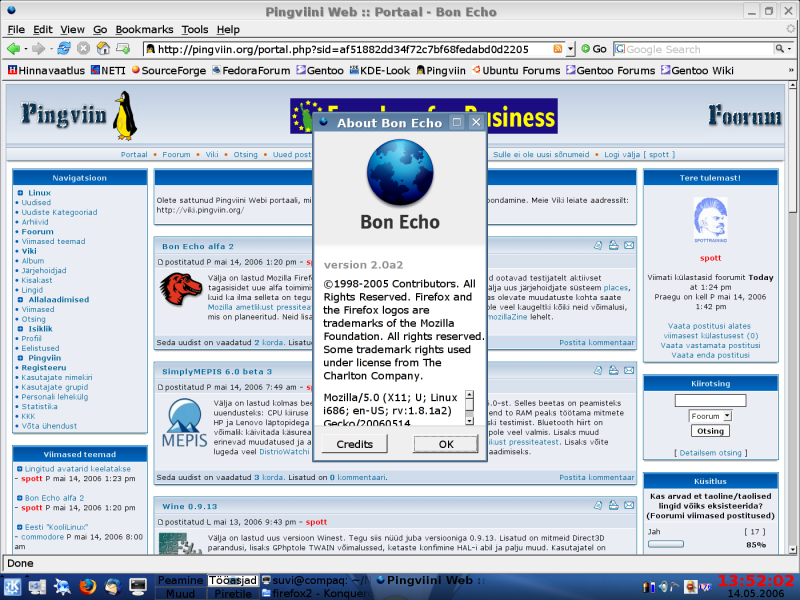Viewport: 800px width, 600px height.
Task: Click the page's vertical scrollbar down arrow
Action: (792, 549)
